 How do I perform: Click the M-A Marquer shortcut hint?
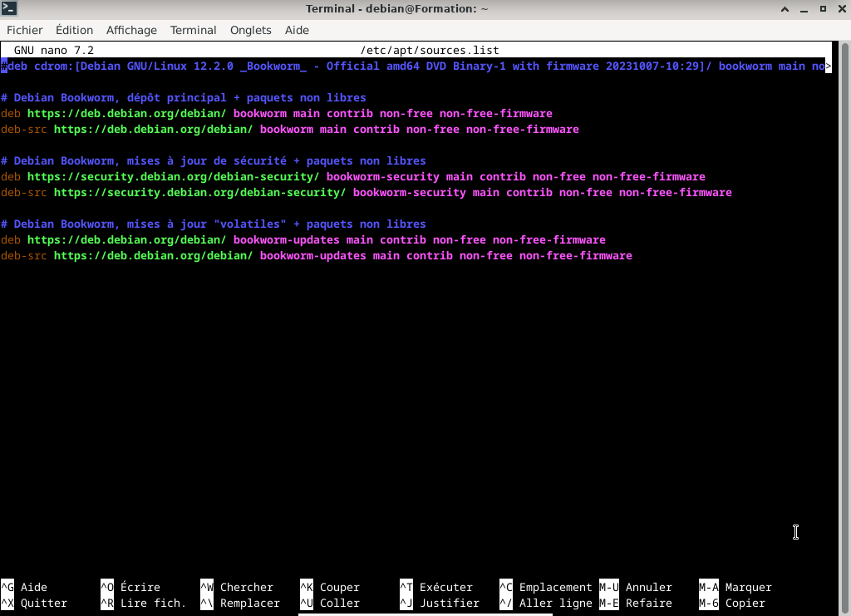[735, 587]
